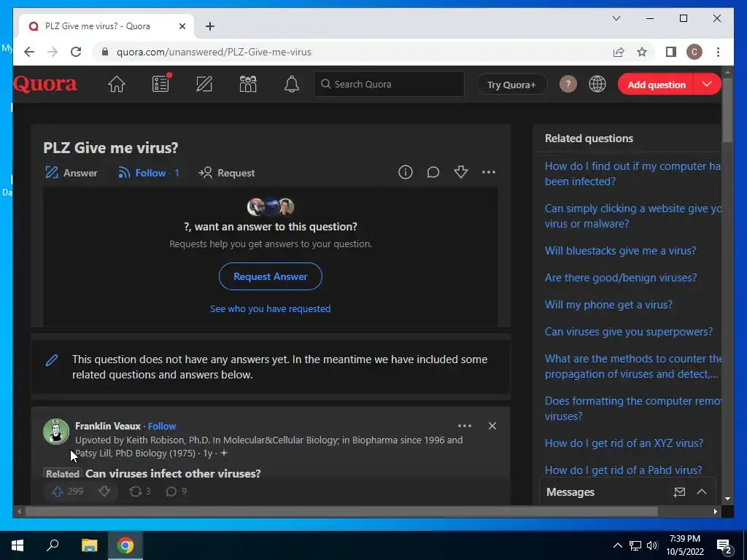Toggle the Chrome side panel icon
The width and height of the screenshot is (747, 560).
pyautogui.click(x=671, y=52)
